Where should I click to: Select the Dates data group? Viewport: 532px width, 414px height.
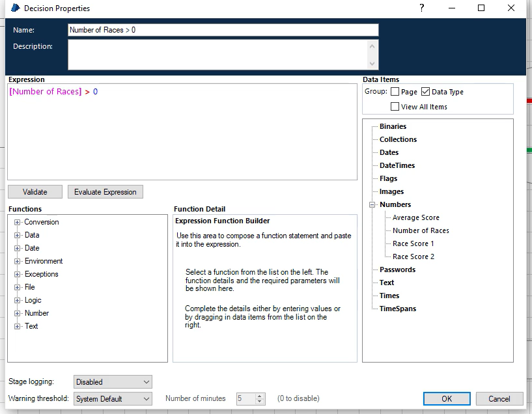[389, 152]
